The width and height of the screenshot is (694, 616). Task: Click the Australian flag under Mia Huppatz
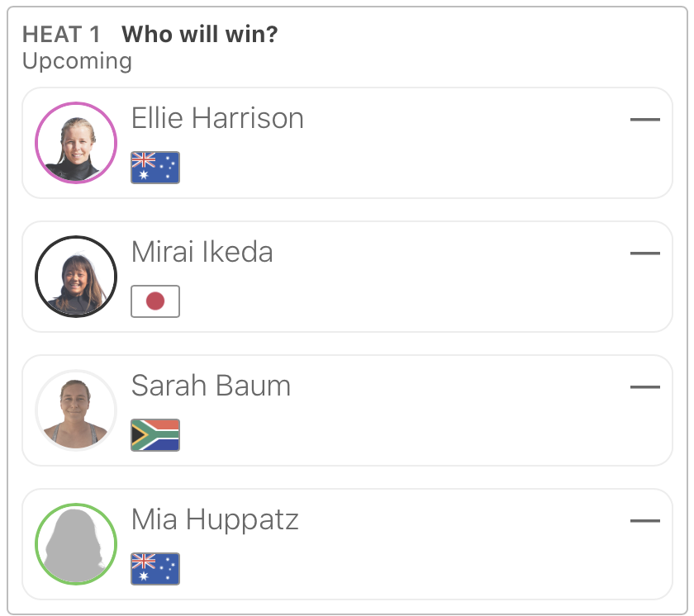coord(155,569)
